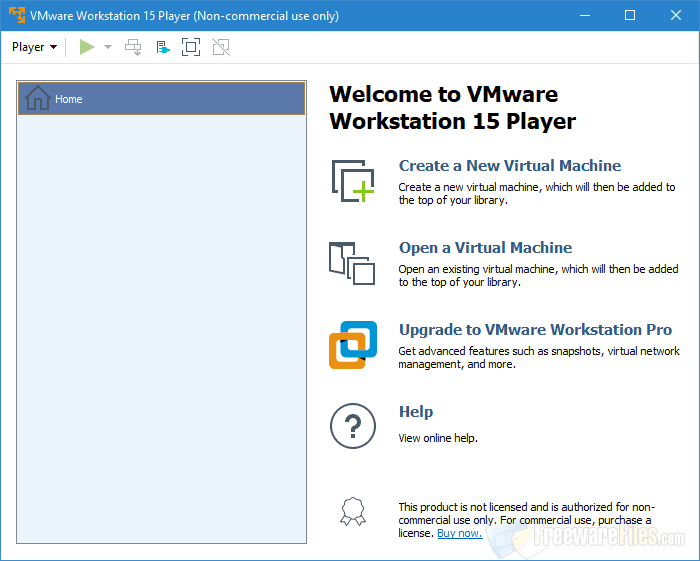Click the VMware logo in title bar

(17, 15)
